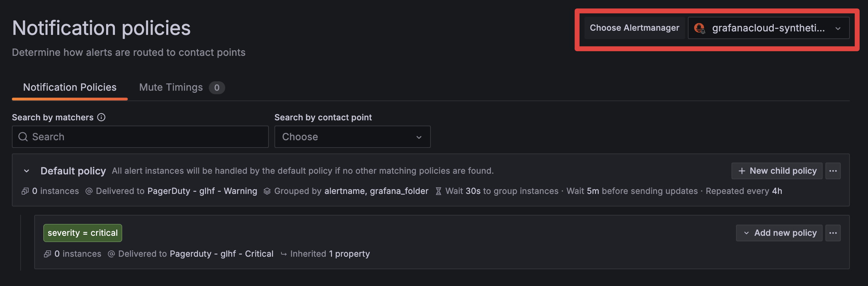The image size is (868, 286).
Task: Switch to the Notification Policies tab
Action: click(x=70, y=87)
